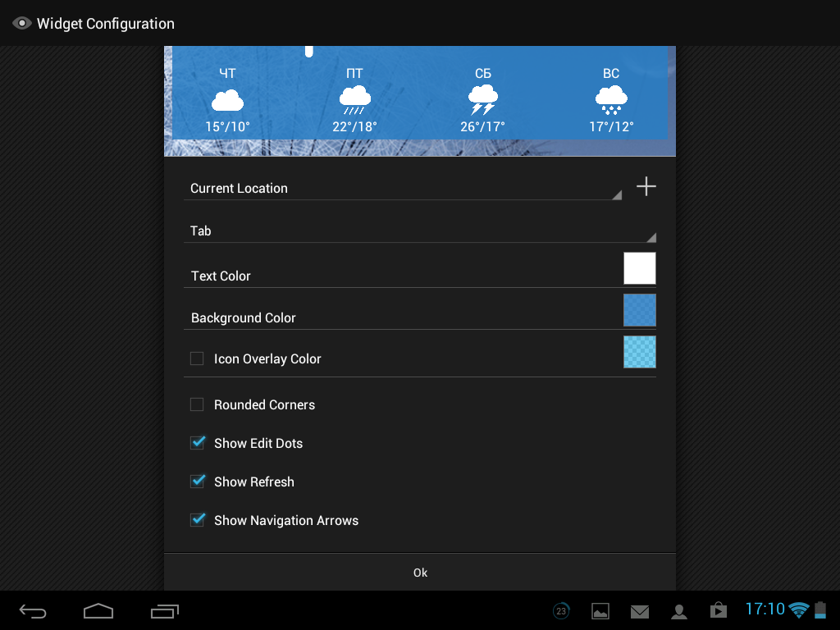Tap the Background Color label
Image resolution: width=840 pixels, height=630 pixels.
(x=243, y=317)
